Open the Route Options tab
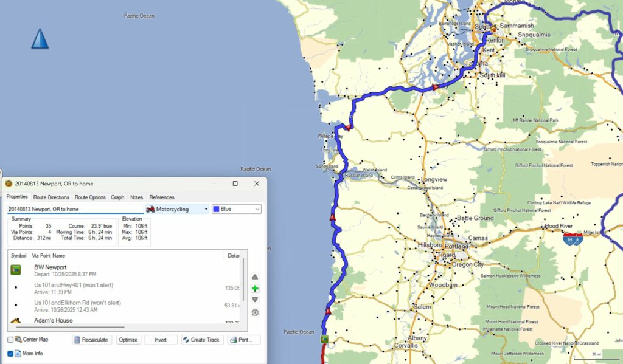Image resolution: width=623 pixels, height=364 pixels. [x=90, y=197]
